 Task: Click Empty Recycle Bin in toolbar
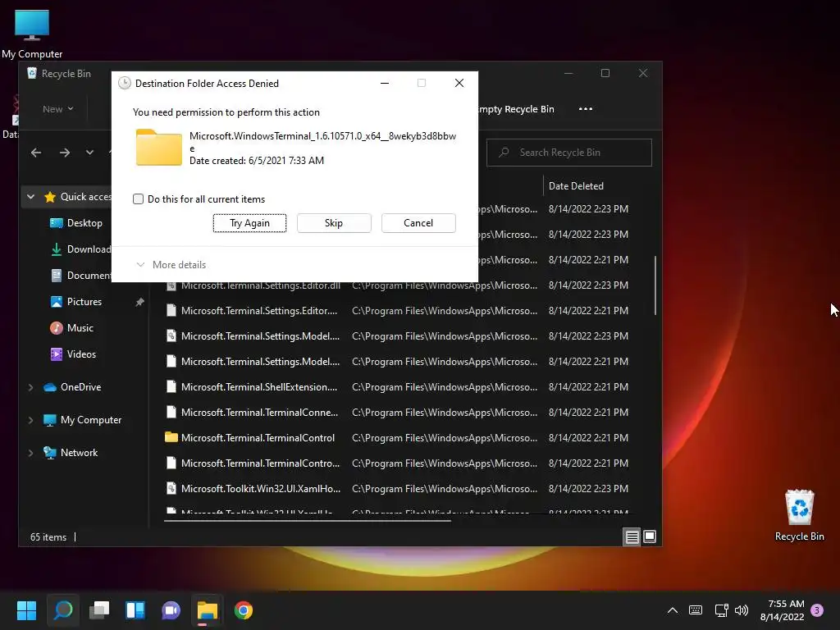(516, 109)
